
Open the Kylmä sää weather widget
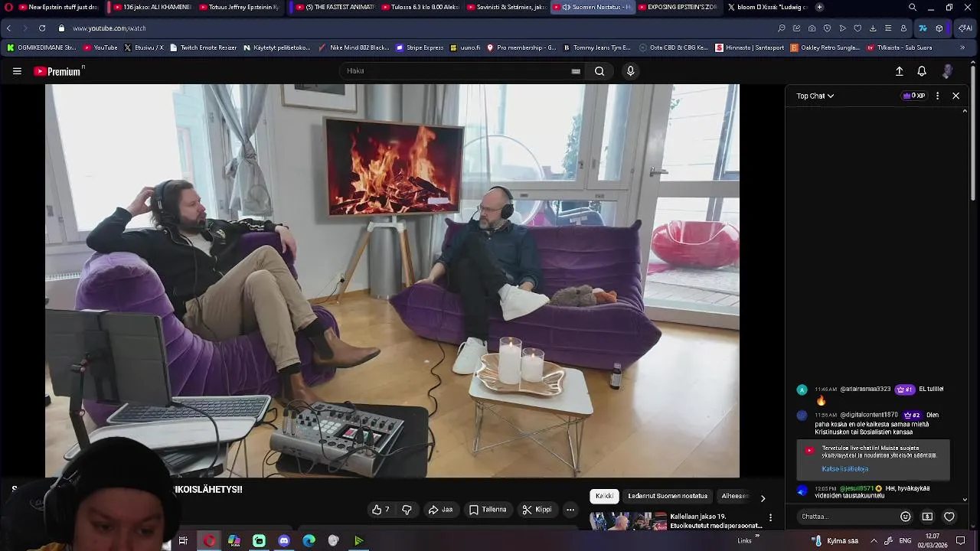coord(835,540)
